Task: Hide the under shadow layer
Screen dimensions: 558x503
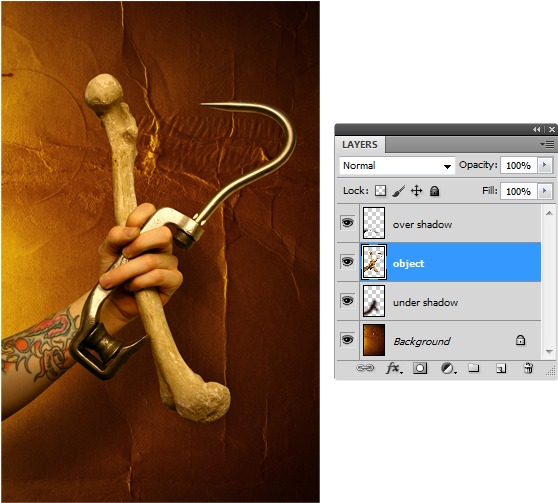Action: pos(347,301)
